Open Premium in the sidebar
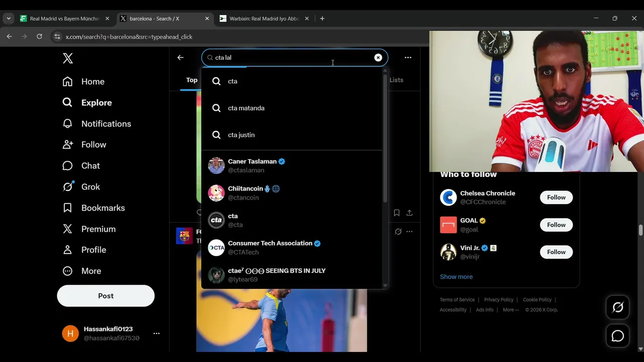644x362 pixels. pyautogui.click(x=89, y=229)
